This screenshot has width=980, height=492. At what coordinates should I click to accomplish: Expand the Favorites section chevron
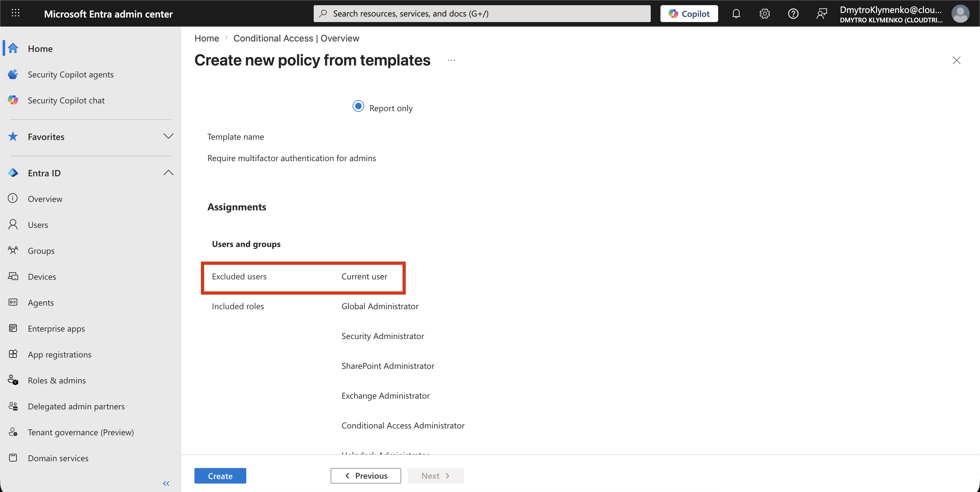(x=168, y=136)
